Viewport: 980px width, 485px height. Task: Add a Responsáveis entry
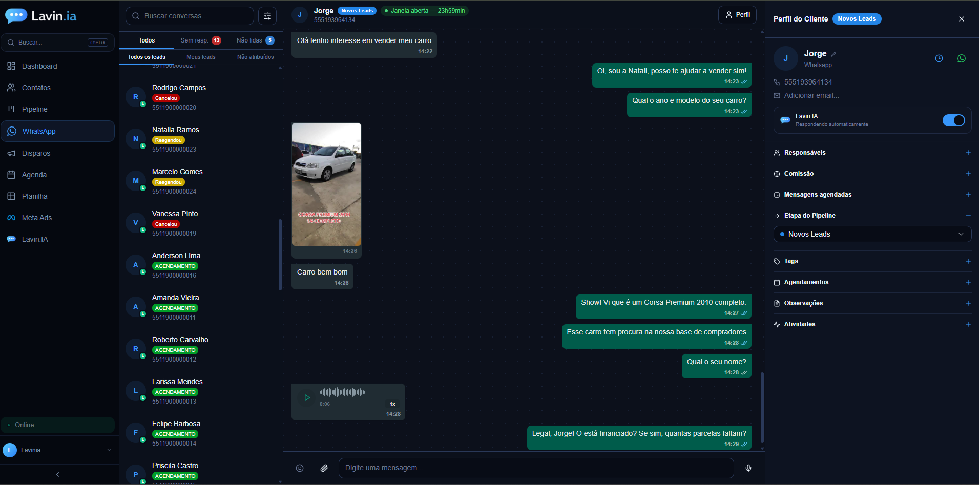pos(968,153)
